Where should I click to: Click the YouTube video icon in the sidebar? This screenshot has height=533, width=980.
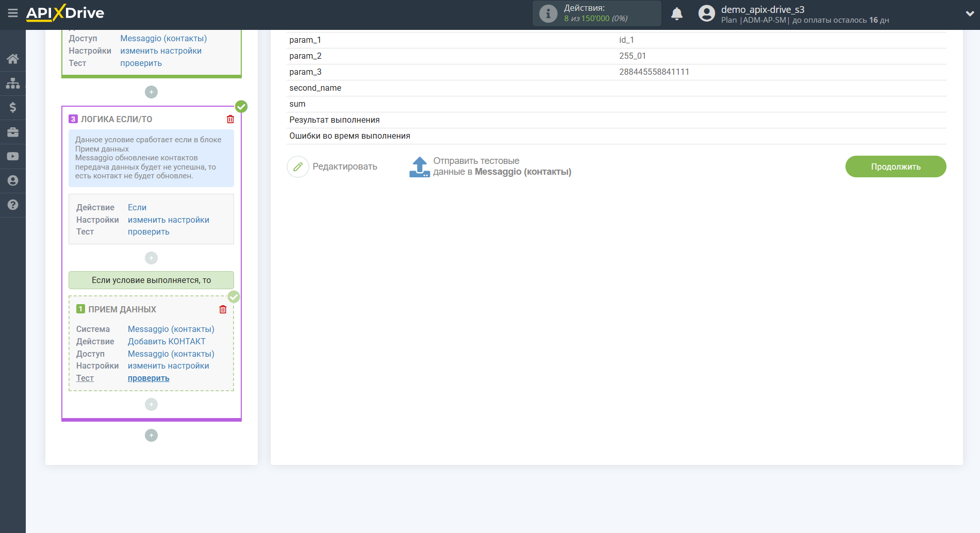coord(13,156)
